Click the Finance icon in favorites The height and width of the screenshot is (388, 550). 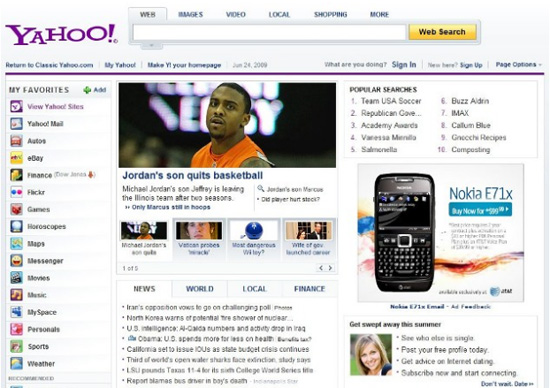16,175
